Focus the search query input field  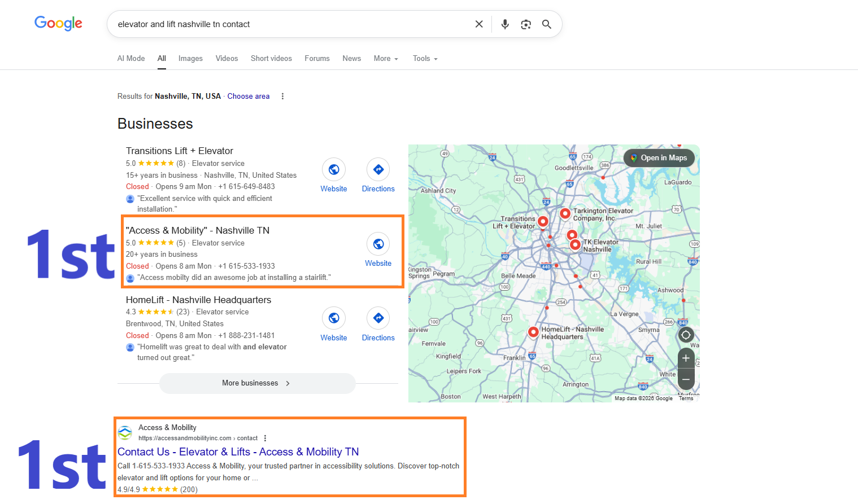[x=291, y=24]
